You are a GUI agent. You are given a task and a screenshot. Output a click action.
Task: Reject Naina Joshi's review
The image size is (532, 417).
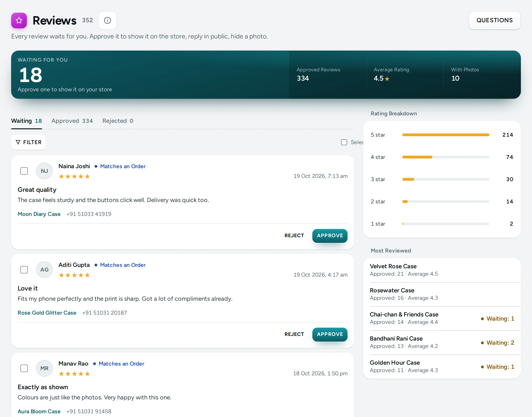[x=294, y=235]
